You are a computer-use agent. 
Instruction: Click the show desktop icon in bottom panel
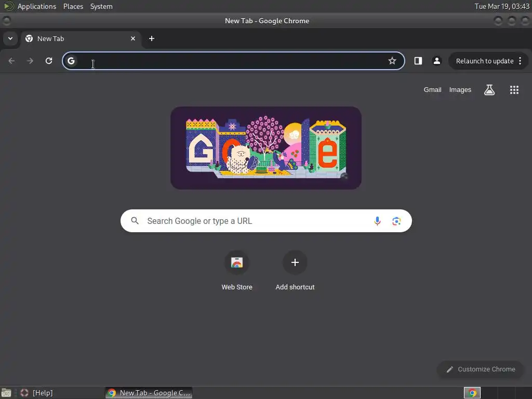(6, 393)
